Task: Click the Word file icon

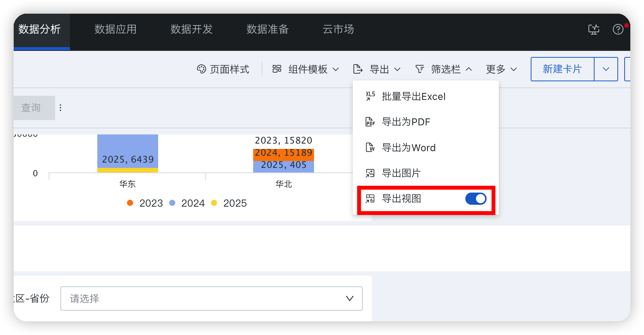Action: 370,148
